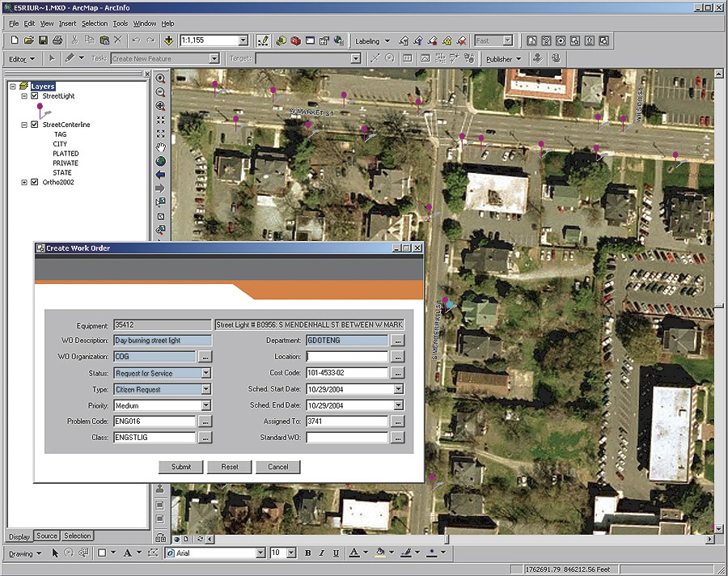Expand the Ortho2002 layer tree node
Image resolution: width=728 pixels, height=576 pixels.
(x=24, y=182)
